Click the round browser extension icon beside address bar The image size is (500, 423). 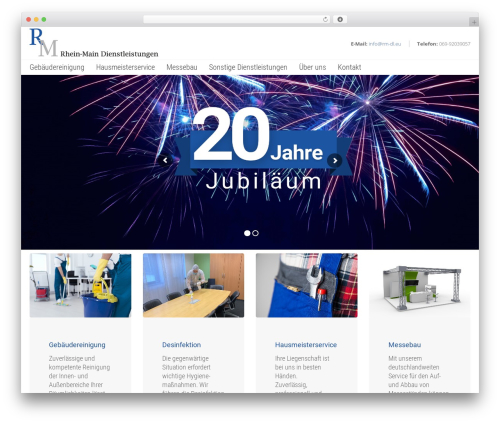pyautogui.click(x=340, y=19)
